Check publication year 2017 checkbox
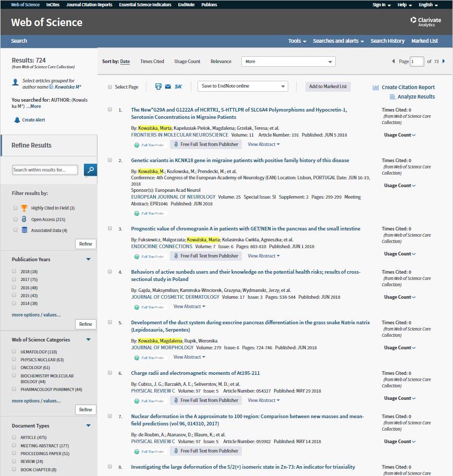The image size is (453, 476). (x=14, y=279)
